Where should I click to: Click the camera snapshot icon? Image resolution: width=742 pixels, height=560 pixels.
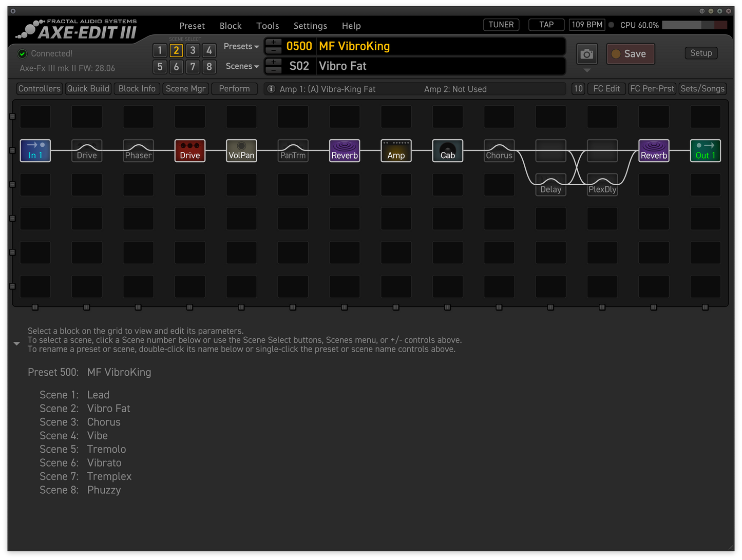click(x=586, y=53)
